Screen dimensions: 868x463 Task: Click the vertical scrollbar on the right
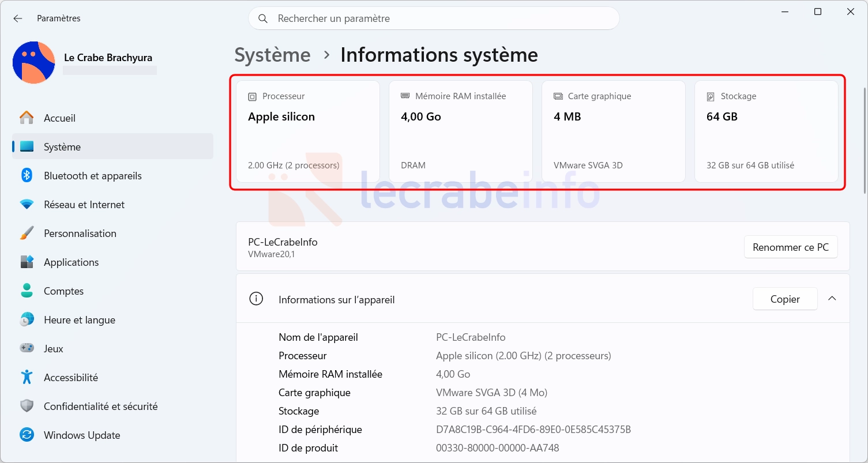click(863, 141)
